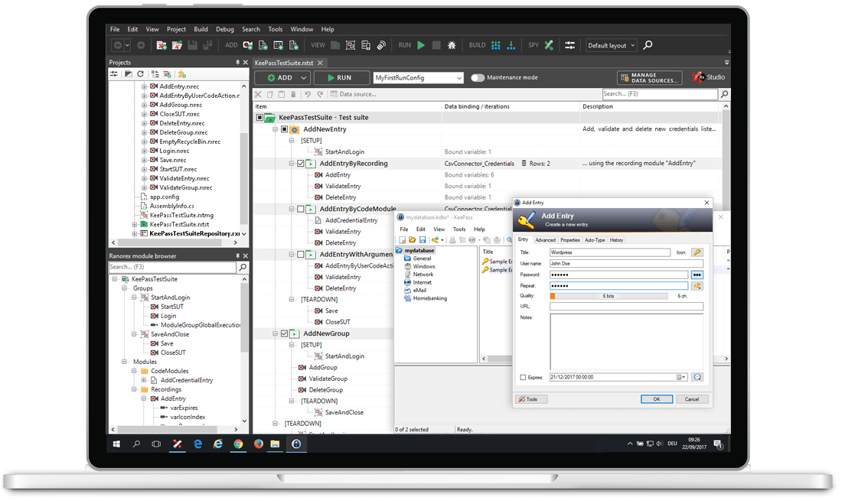Screen dimensions: 842x504
Task: Click the Manage Data Sources button
Action: [650, 78]
